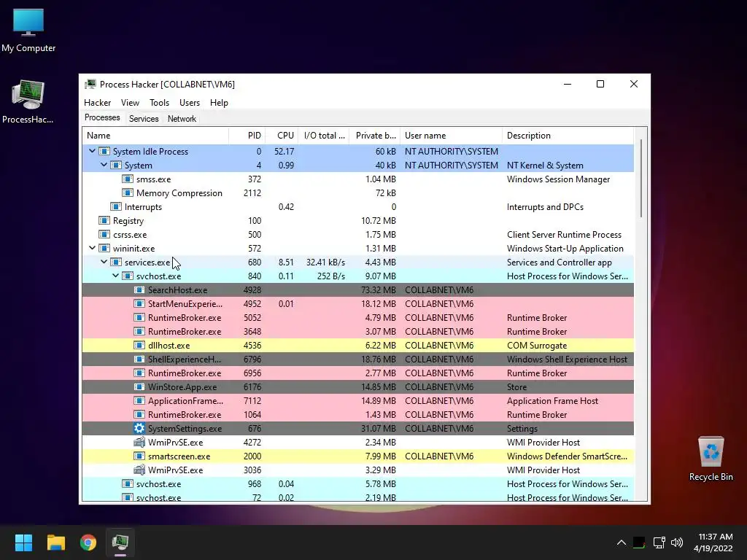The height and width of the screenshot is (560, 747).
Task: Sort by the I/O total column header
Action: (x=324, y=135)
